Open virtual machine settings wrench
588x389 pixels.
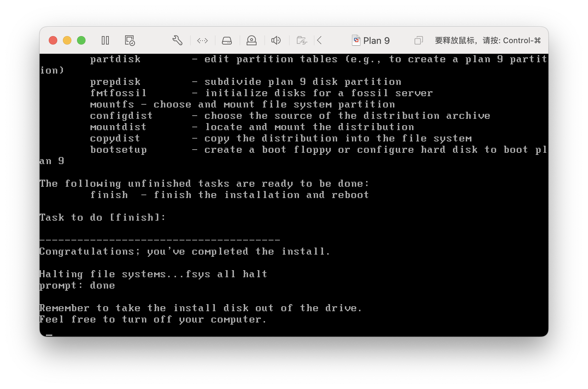coord(177,40)
